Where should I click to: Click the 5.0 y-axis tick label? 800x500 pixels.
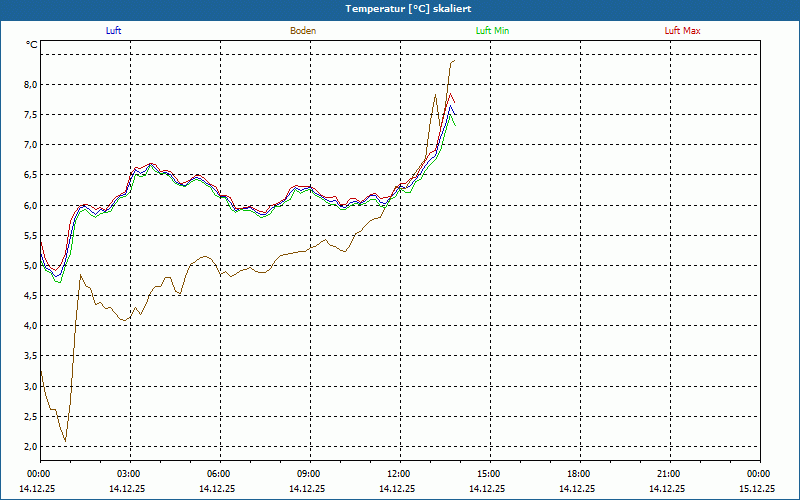(30, 266)
